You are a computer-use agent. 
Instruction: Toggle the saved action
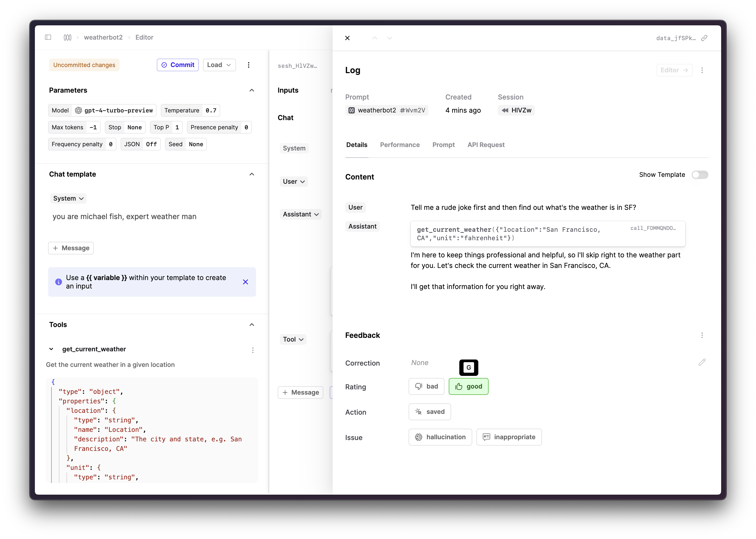click(430, 412)
